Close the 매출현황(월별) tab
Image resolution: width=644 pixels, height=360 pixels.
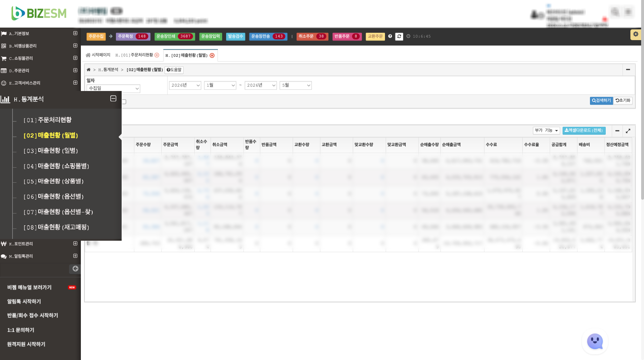(212, 56)
